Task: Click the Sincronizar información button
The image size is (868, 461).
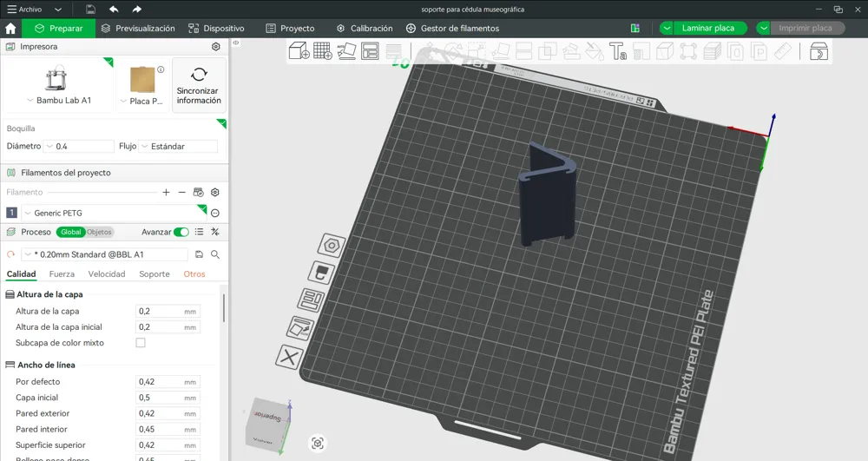Action: [x=199, y=85]
